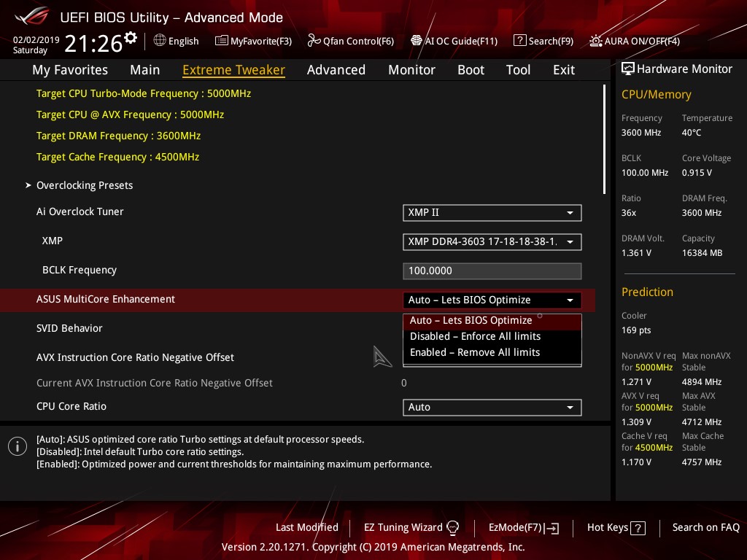Launch AI OC Guide brain icon
Screen dimensions: 747x560
click(x=417, y=41)
